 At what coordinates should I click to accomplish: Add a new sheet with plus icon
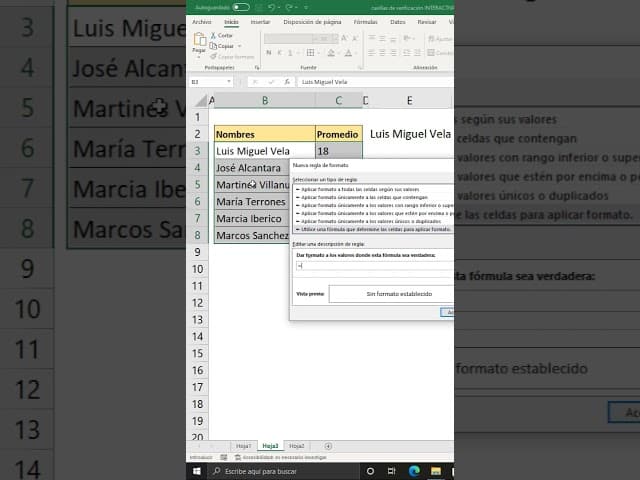pos(328,446)
